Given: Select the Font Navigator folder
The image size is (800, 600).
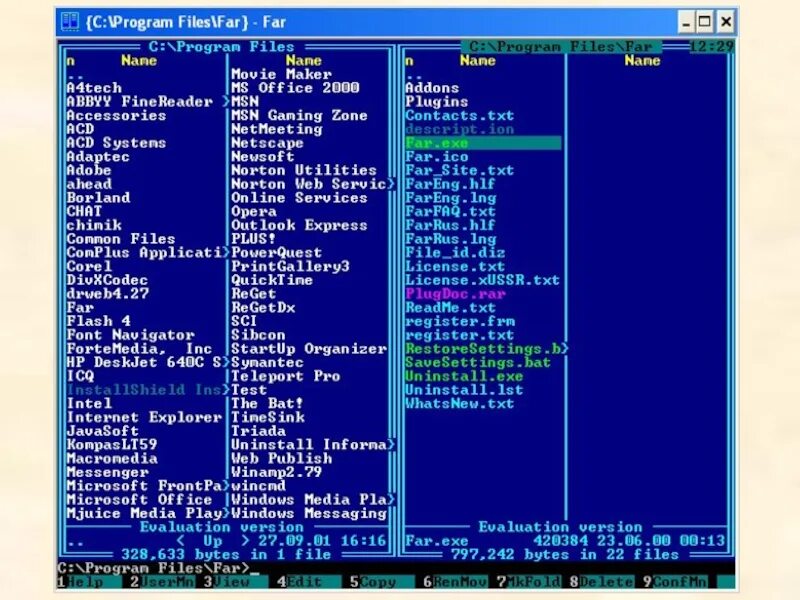Looking at the screenshot, I should click(x=131, y=335).
